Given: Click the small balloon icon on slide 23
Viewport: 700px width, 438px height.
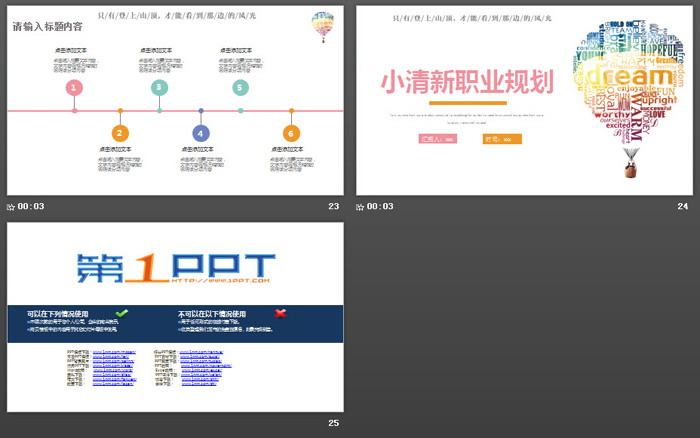Looking at the screenshot, I should [323, 27].
